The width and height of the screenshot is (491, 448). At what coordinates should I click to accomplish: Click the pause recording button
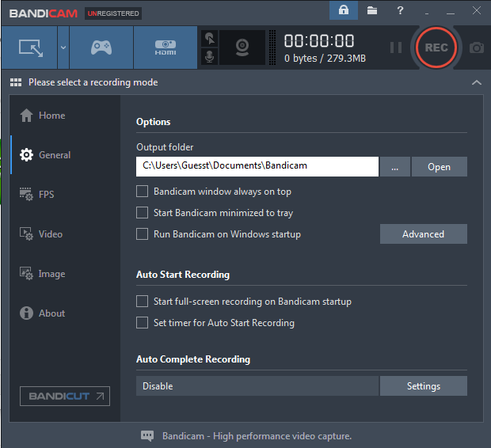click(x=396, y=47)
